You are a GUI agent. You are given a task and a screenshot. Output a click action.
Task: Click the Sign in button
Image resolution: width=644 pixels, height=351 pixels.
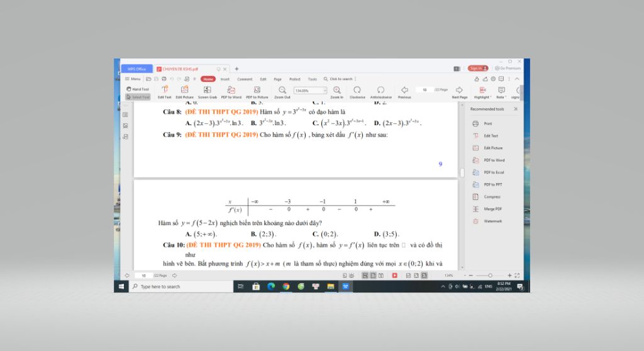478,68
